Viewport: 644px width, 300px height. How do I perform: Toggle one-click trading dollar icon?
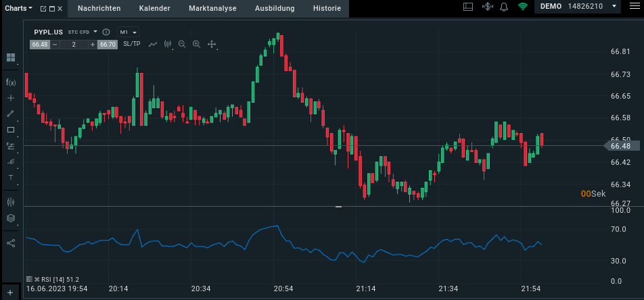488,6
